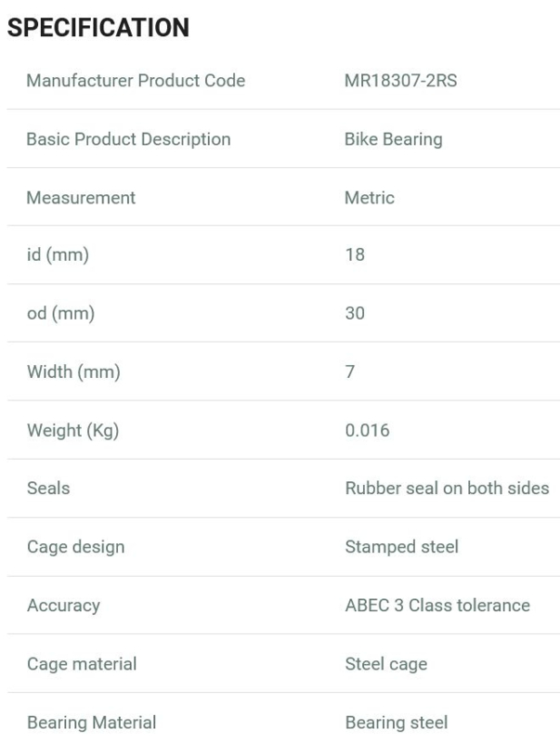This screenshot has width=560, height=743.
Task: Select the MR18307-2RS product code value
Action: pos(401,81)
